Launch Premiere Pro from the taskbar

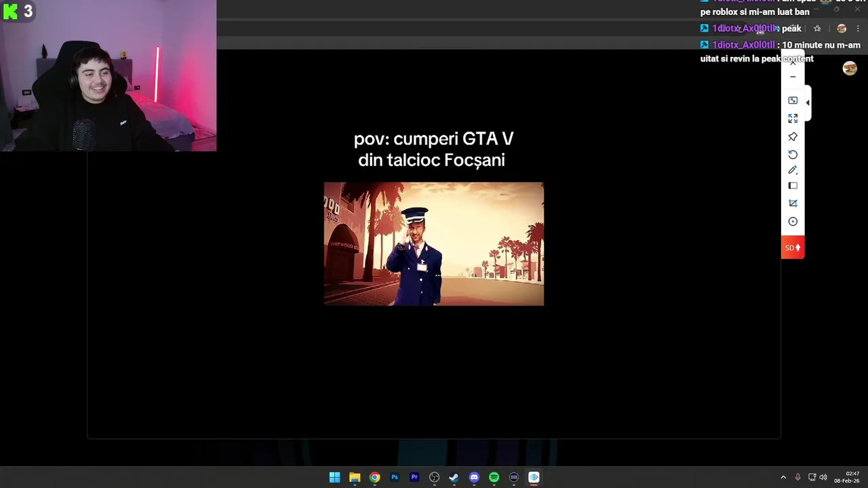point(414,477)
